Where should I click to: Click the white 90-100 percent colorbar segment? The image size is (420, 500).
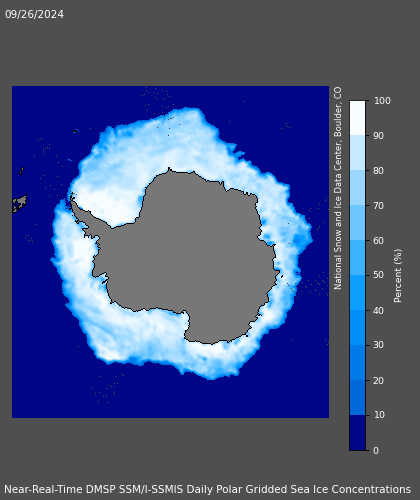(x=357, y=118)
